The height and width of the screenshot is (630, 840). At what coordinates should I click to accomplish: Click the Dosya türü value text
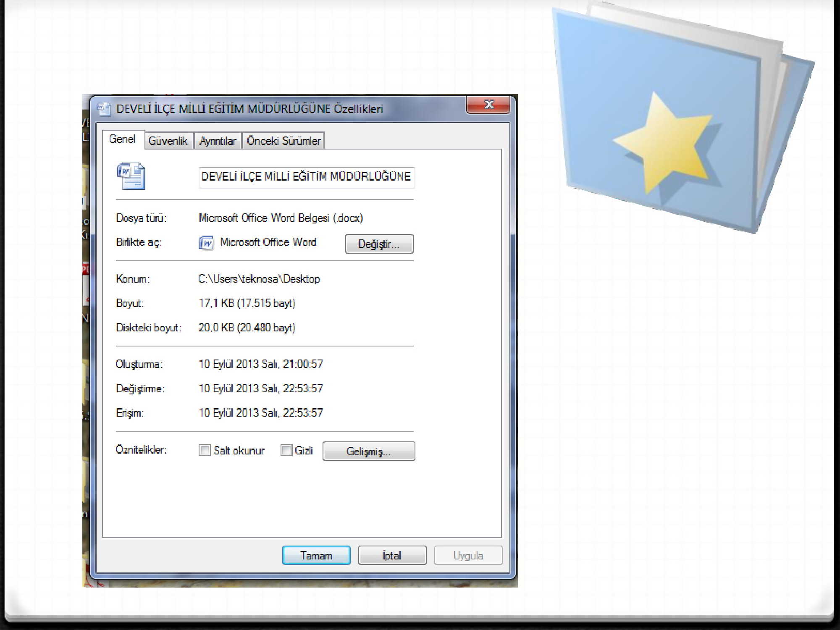click(281, 218)
